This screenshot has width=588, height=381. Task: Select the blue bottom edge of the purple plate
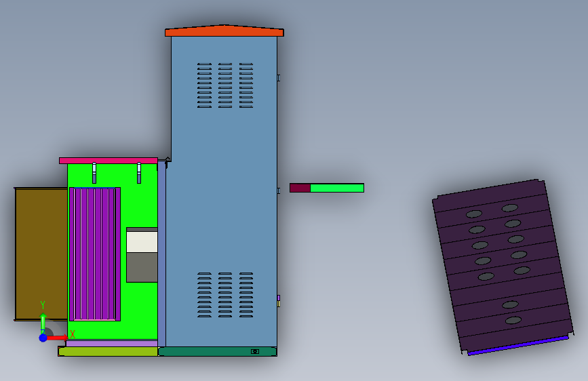518,346
